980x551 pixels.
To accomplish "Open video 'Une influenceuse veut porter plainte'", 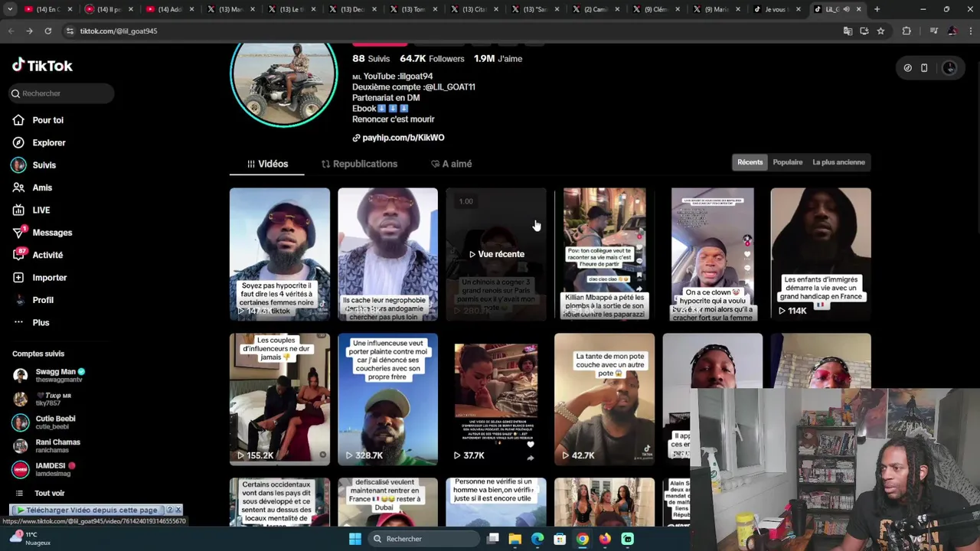I will click(387, 399).
